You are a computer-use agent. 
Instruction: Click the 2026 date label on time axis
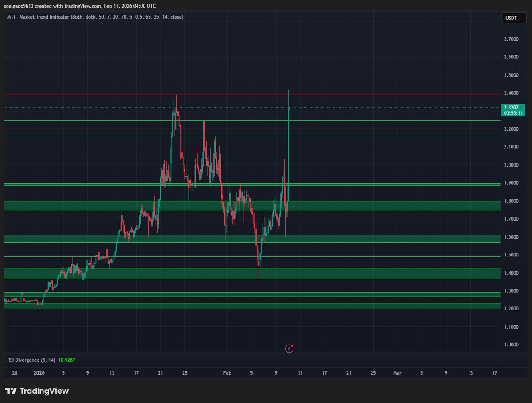point(39,373)
